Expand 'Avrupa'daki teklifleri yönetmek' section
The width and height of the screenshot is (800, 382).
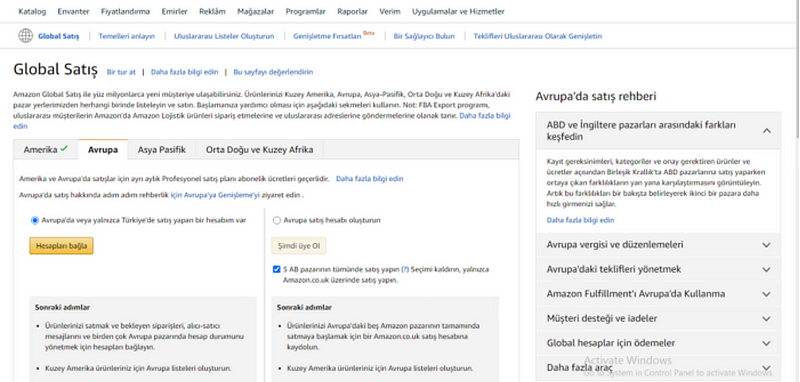(658, 269)
